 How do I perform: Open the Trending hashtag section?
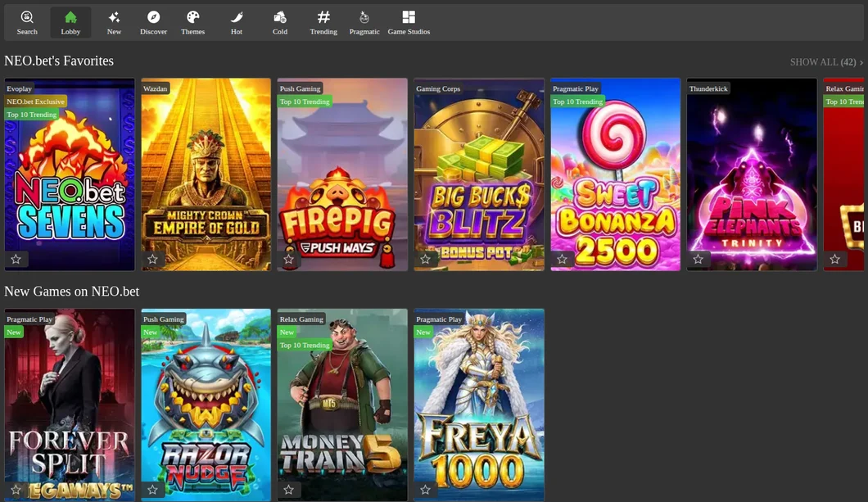pyautogui.click(x=323, y=23)
